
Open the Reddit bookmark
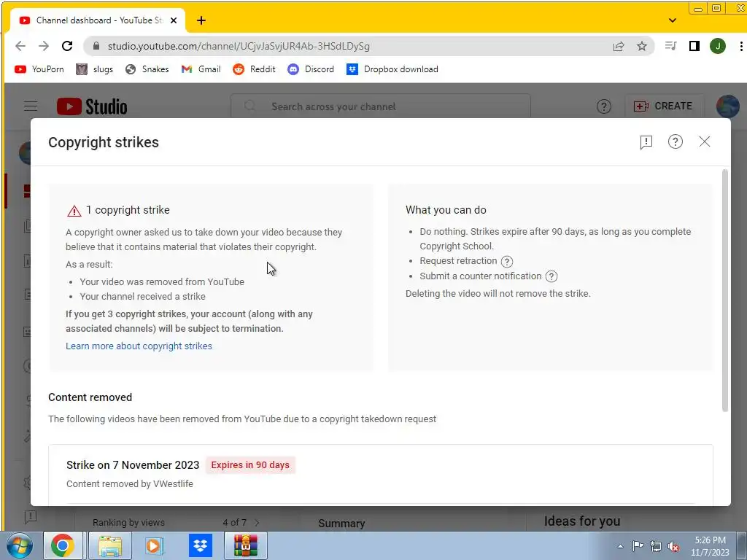coord(254,69)
